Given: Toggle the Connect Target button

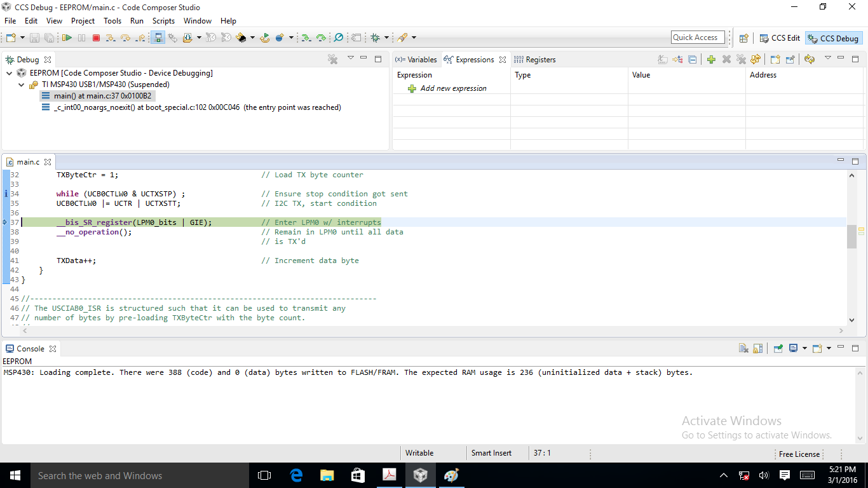Looking at the screenshot, I should 158,38.
